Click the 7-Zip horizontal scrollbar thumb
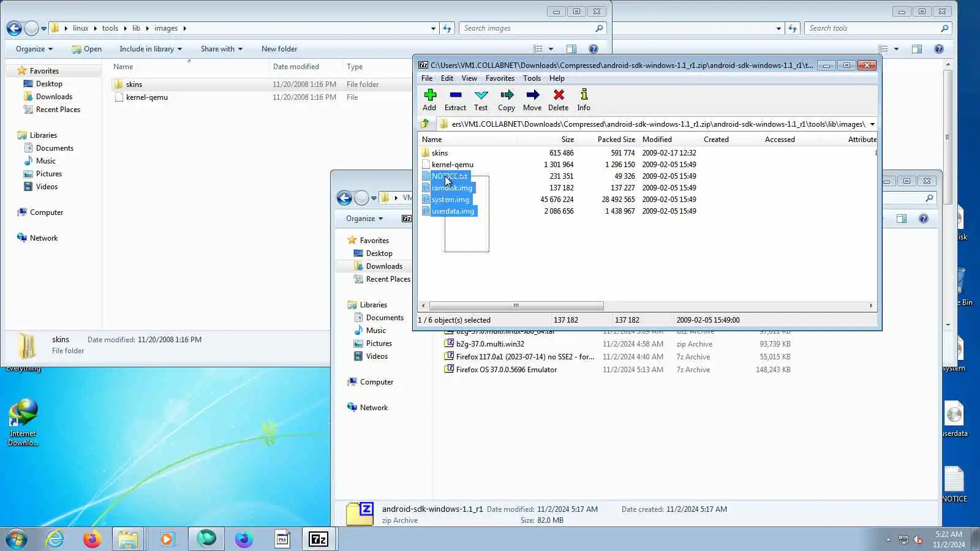The image size is (980, 551). (516, 305)
